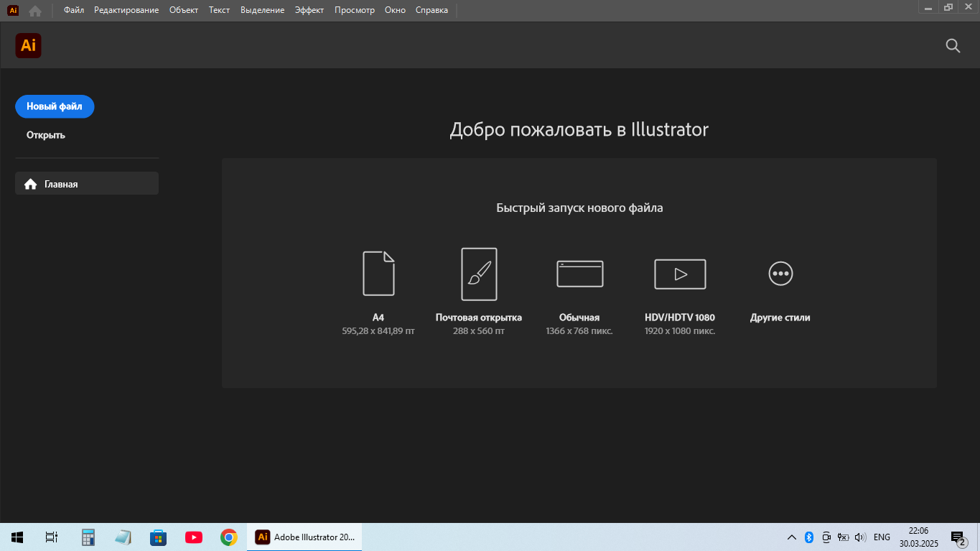
Task: Open the Окно menu
Action: tap(396, 10)
